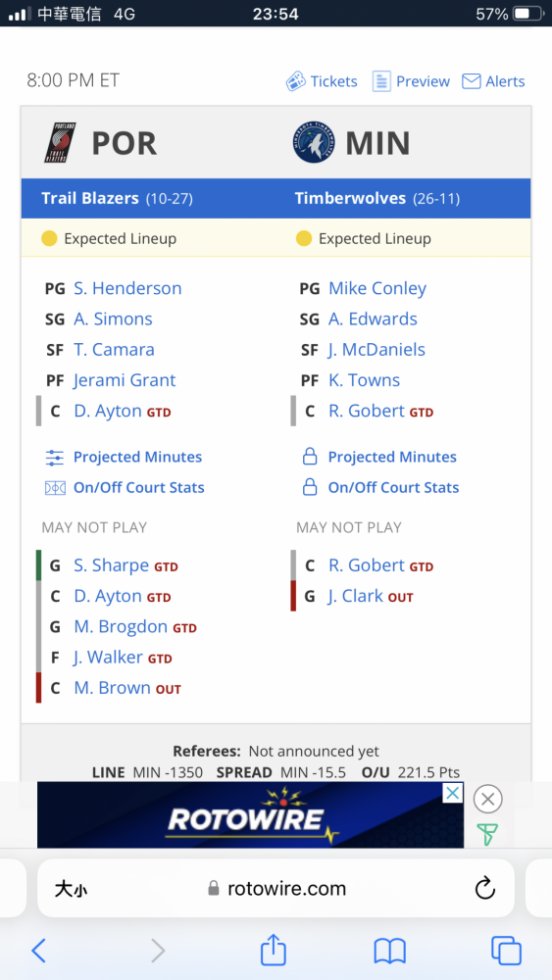Select player S. Henderson
This screenshot has width=552, height=980.
click(x=127, y=288)
